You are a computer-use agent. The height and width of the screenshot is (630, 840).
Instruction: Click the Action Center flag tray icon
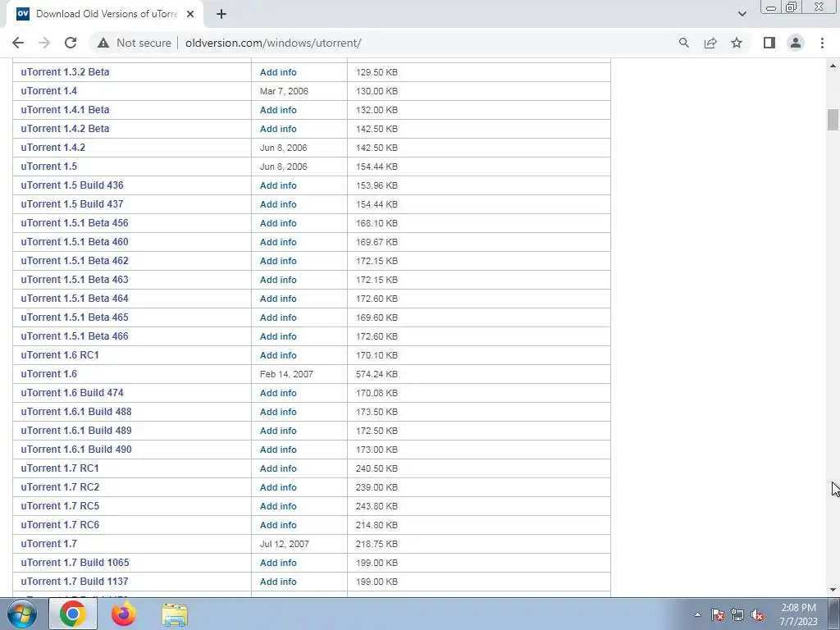click(x=717, y=615)
